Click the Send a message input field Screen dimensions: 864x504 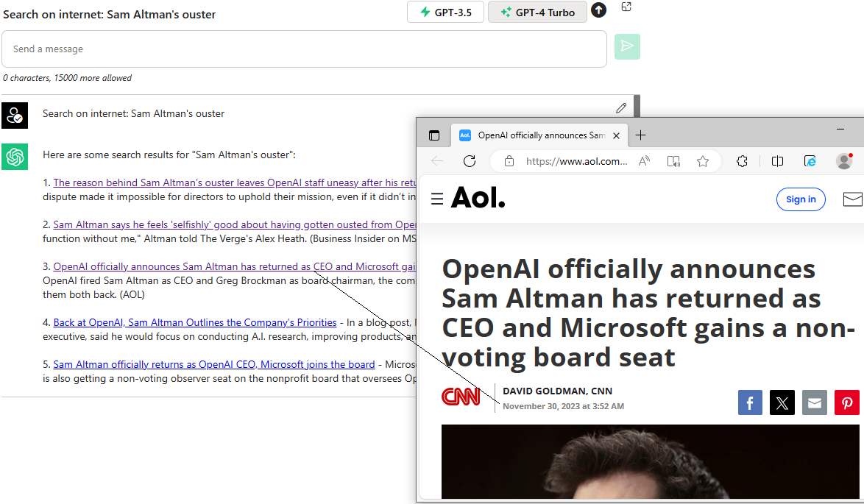coord(304,49)
